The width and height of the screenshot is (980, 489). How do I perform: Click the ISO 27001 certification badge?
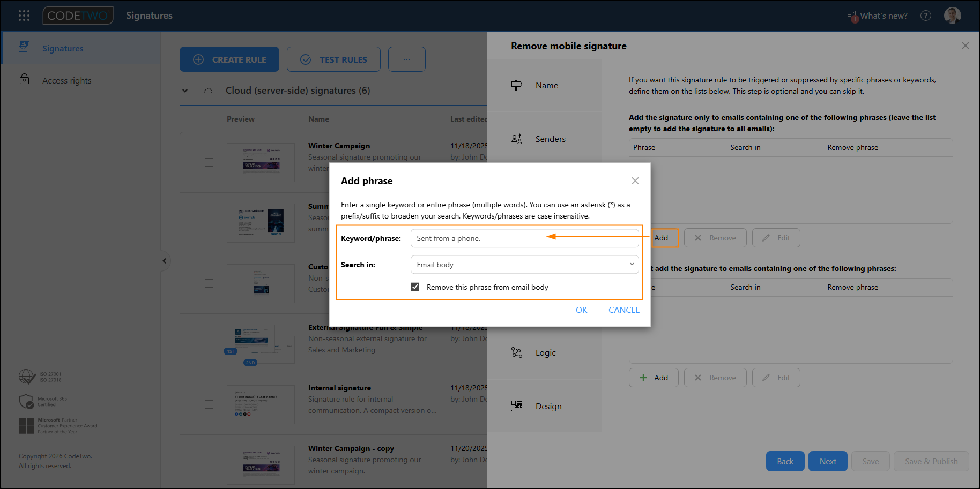tap(40, 377)
